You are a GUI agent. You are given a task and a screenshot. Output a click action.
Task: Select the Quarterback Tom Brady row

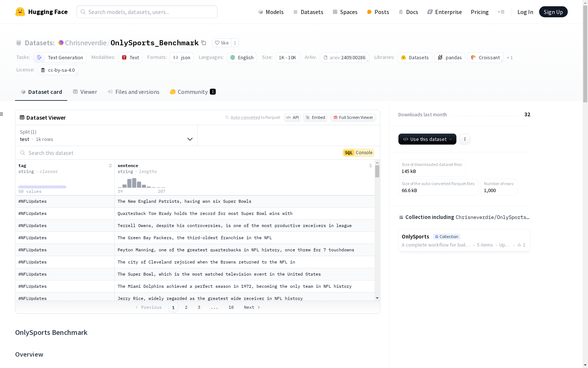(195, 213)
